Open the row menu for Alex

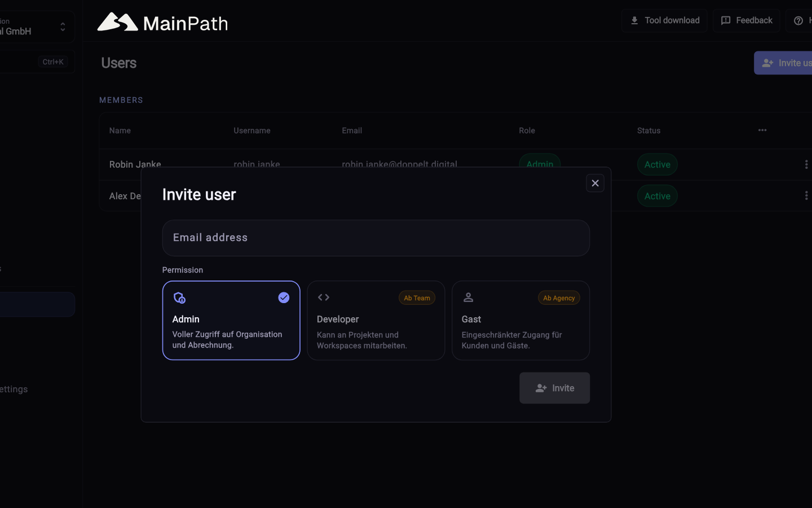tap(806, 195)
